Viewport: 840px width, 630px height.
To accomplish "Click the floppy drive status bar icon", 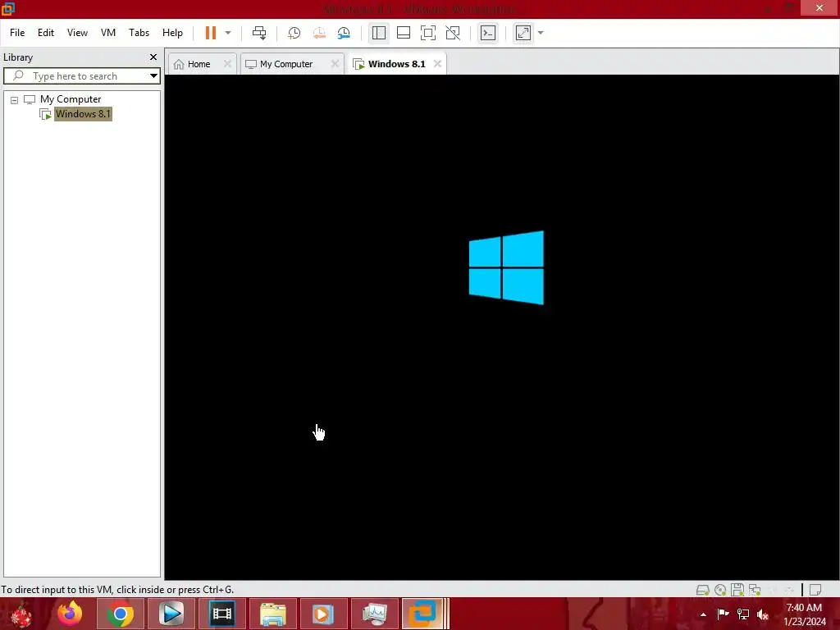I will (x=737, y=590).
